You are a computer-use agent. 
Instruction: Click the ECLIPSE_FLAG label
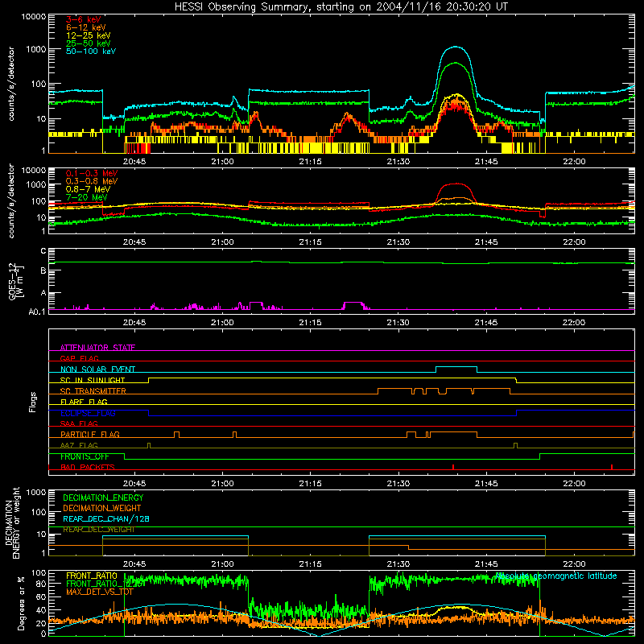88,413
